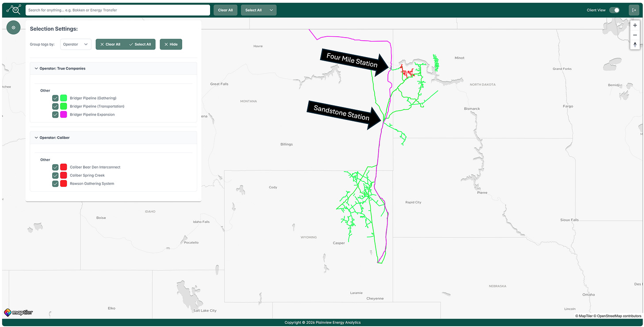
Task: Click the Rawson Gathering System label
Action: pos(92,184)
